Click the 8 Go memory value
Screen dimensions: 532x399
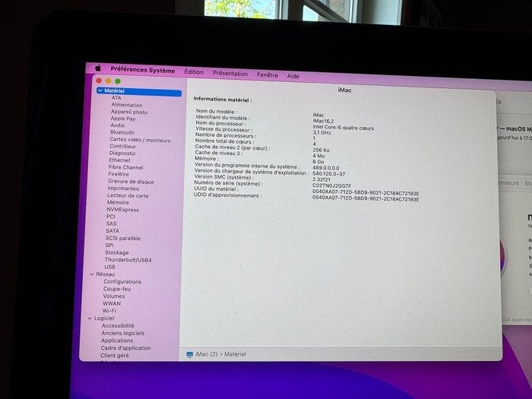tap(318, 161)
